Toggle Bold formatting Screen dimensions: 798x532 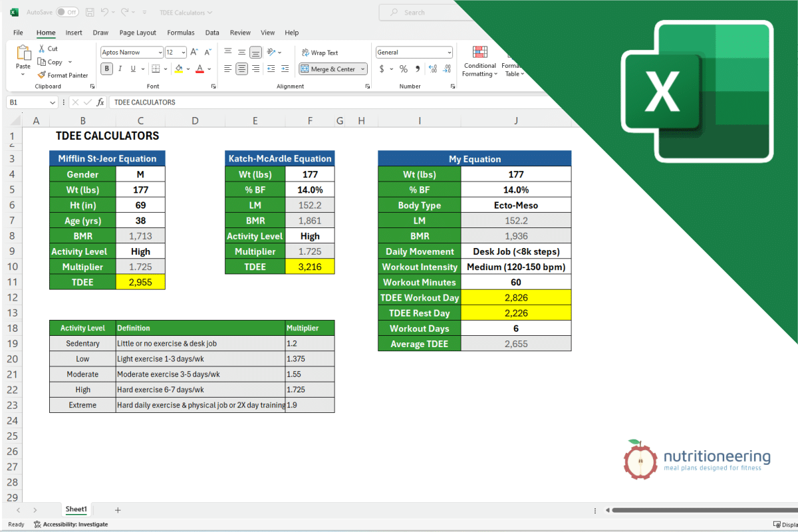click(107, 68)
